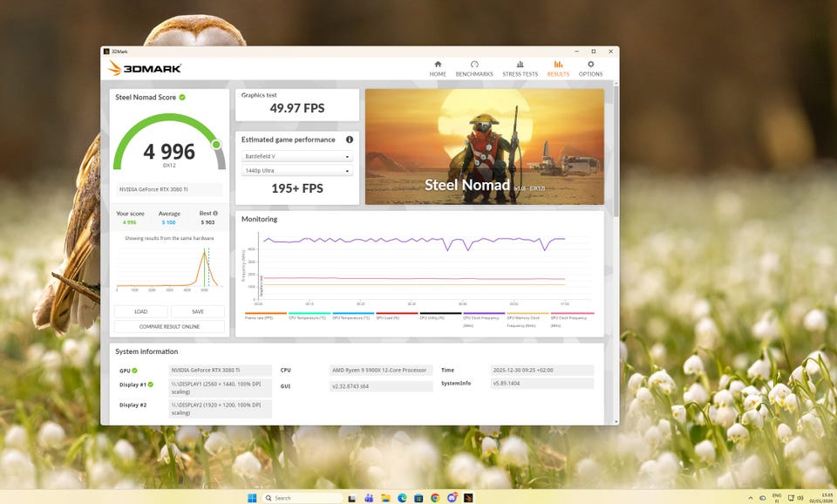This screenshot has width=837, height=504.
Task: Launch Microsoft Teams from the taskbar
Action: (368, 498)
